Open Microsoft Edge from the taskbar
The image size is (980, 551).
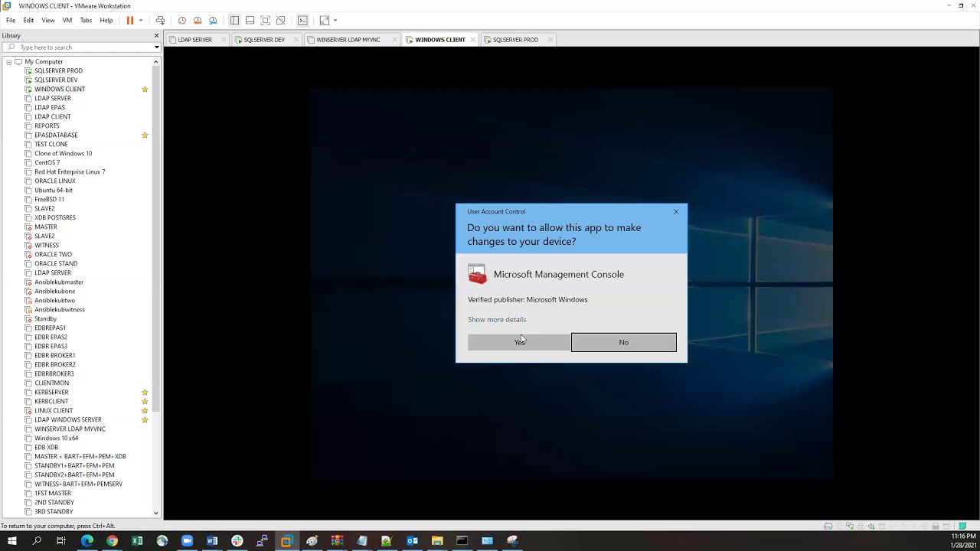[x=87, y=541]
